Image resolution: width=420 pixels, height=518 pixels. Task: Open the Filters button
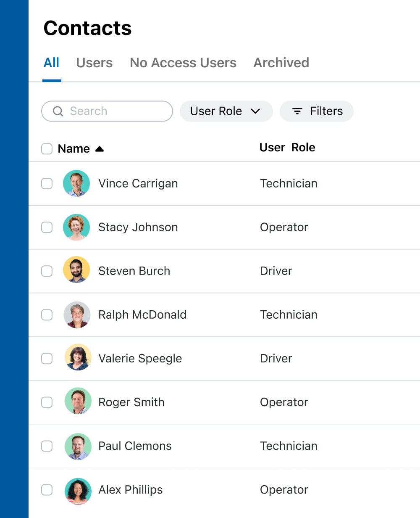[317, 111]
